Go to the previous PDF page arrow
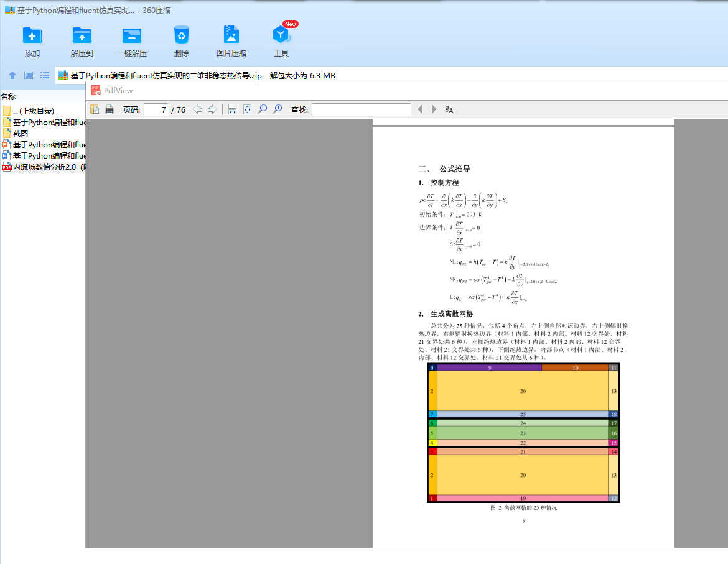Image resolution: width=728 pixels, height=564 pixels. 198,109
